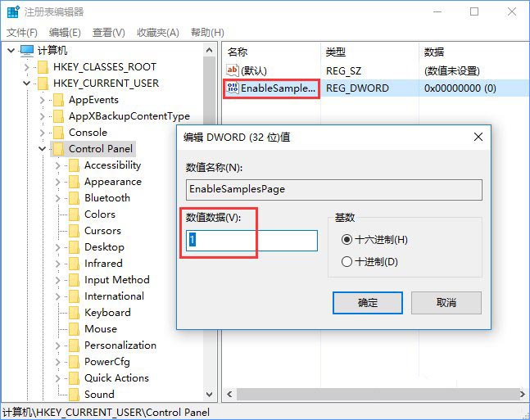Click the Console folder icon
Screen dimensions: 530x420
click(x=58, y=133)
